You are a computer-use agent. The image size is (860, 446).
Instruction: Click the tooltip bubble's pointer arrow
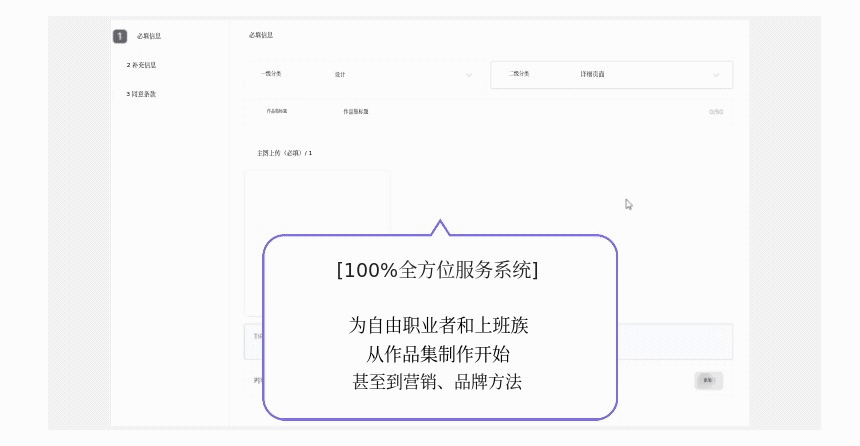438,228
